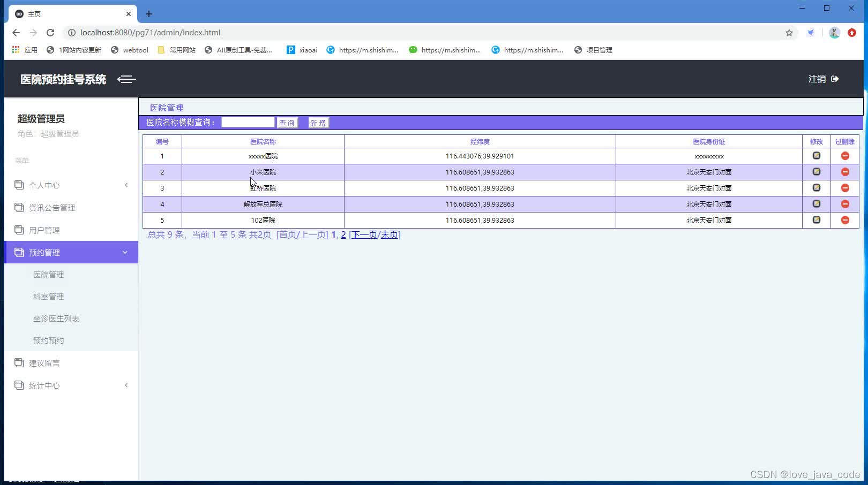
Task: Open the AI原创工具 bookmark
Action: tap(238, 50)
